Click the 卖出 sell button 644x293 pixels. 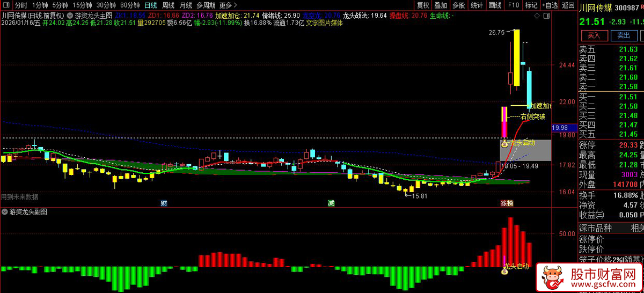coord(624,35)
